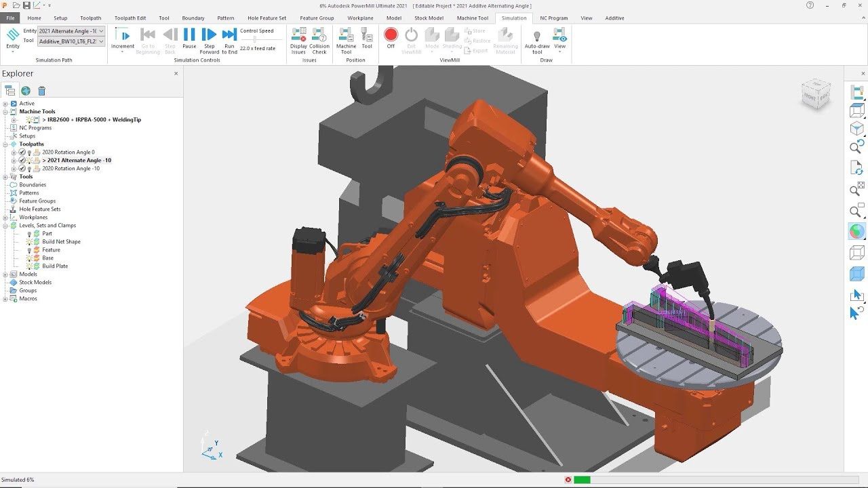This screenshot has width=868, height=488.
Task: Select 2020 Rotation Angle 0 toolpath
Action: click(68, 152)
